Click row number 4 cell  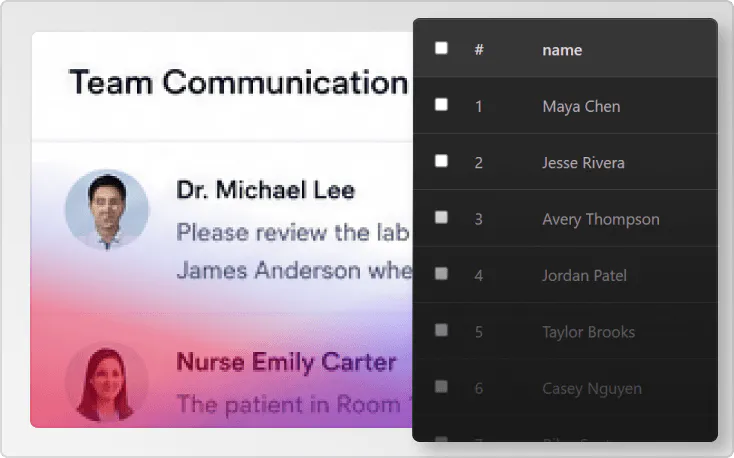tap(478, 276)
